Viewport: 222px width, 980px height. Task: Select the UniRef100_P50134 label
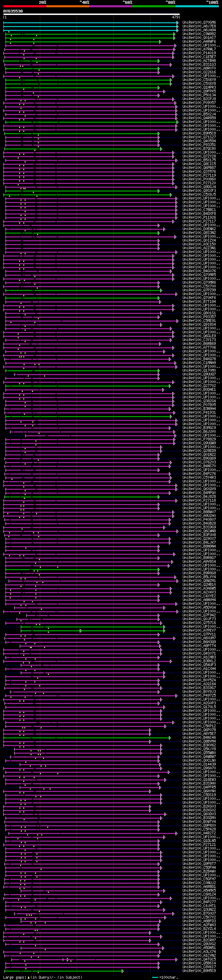(199, 95)
